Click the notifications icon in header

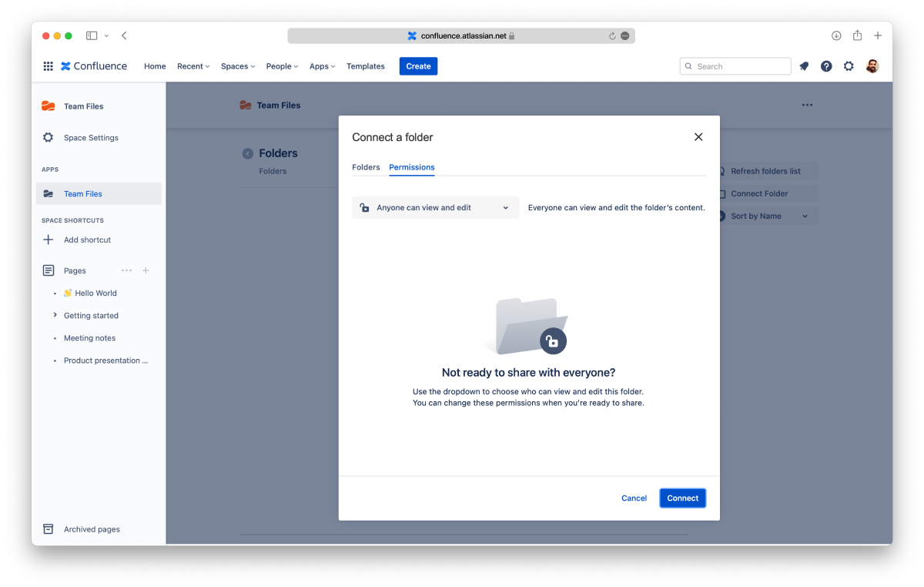click(804, 66)
